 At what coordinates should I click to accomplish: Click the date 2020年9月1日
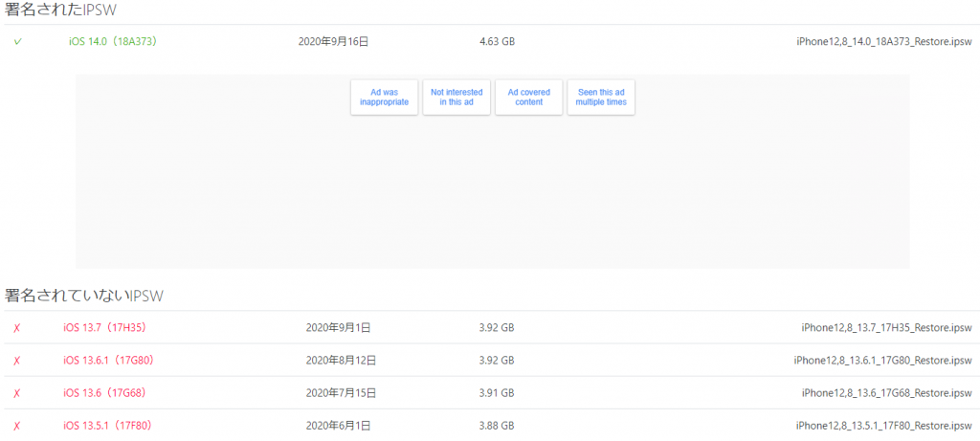point(338,327)
